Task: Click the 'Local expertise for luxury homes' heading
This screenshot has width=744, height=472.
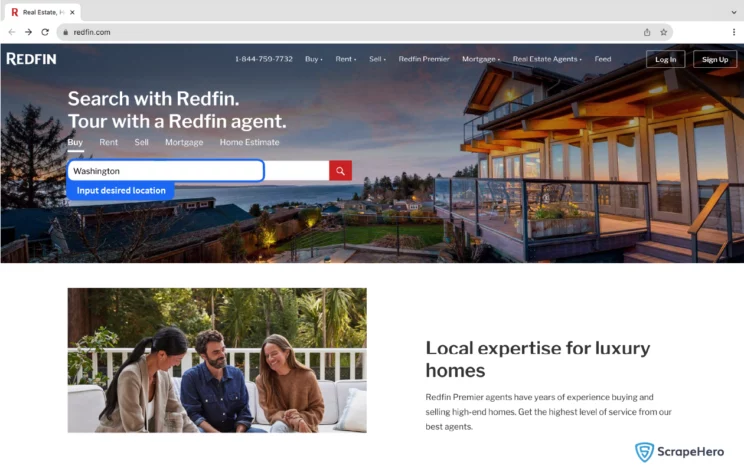Action: (x=538, y=359)
